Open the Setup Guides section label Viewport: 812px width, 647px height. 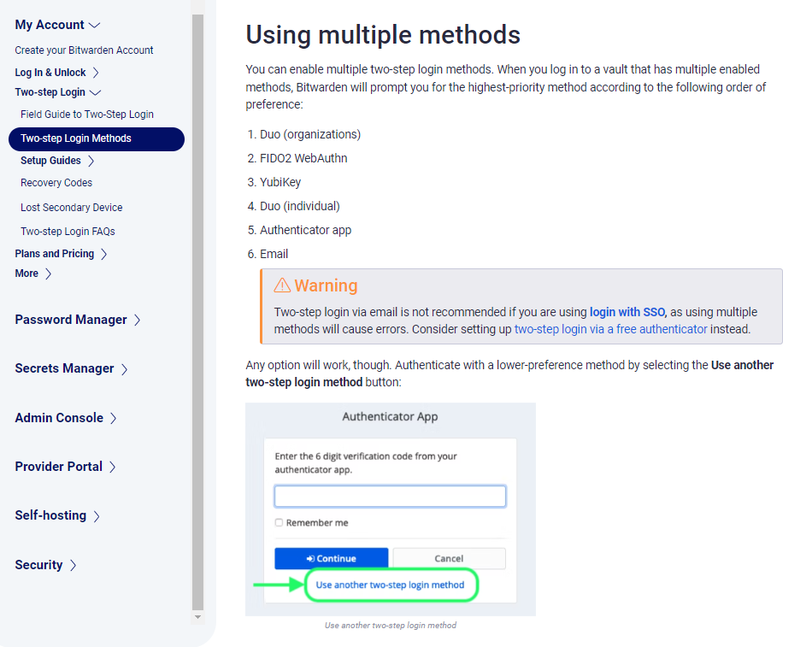point(50,161)
